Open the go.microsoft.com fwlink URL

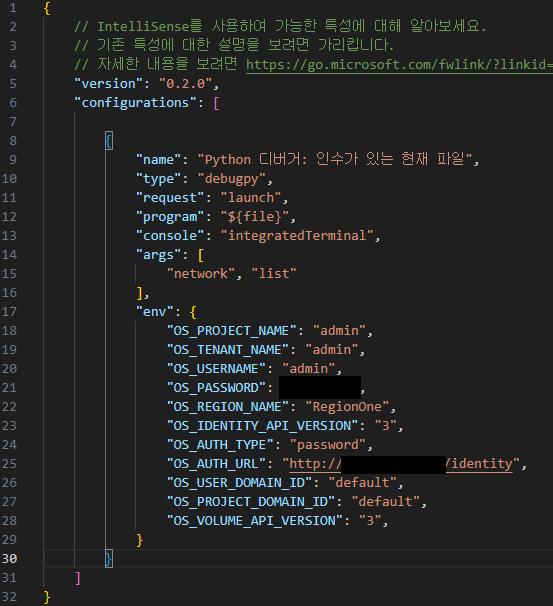coord(399,65)
